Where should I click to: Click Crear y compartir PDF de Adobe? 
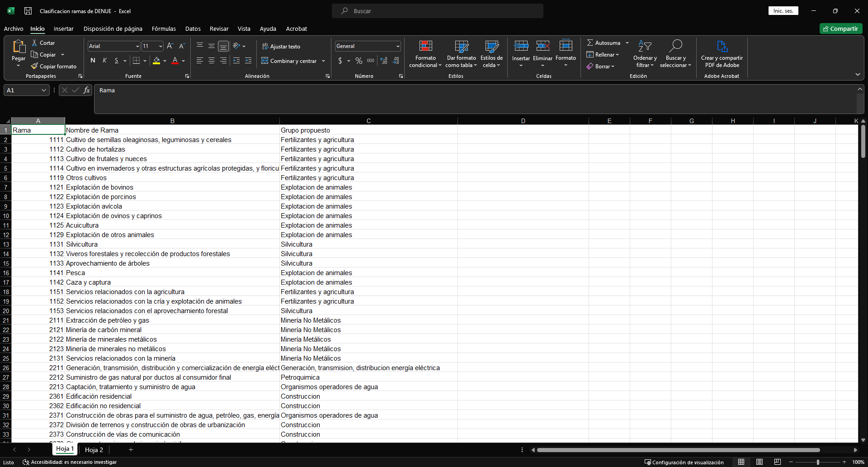[x=722, y=46]
